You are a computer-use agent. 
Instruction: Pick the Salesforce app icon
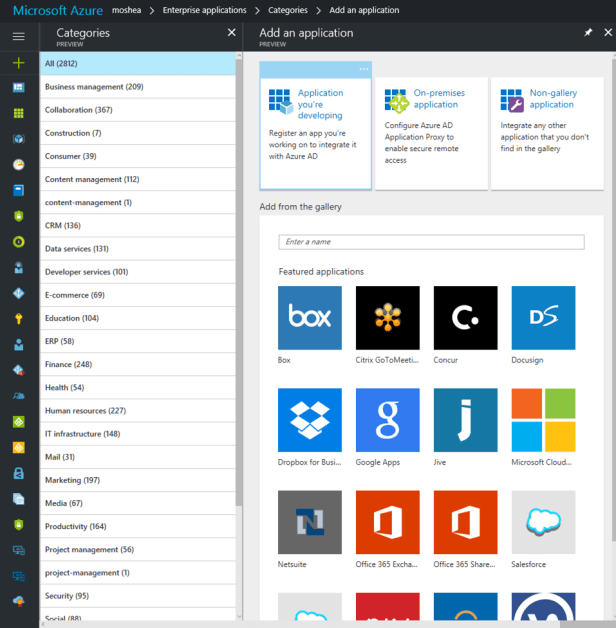click(543, 522)
